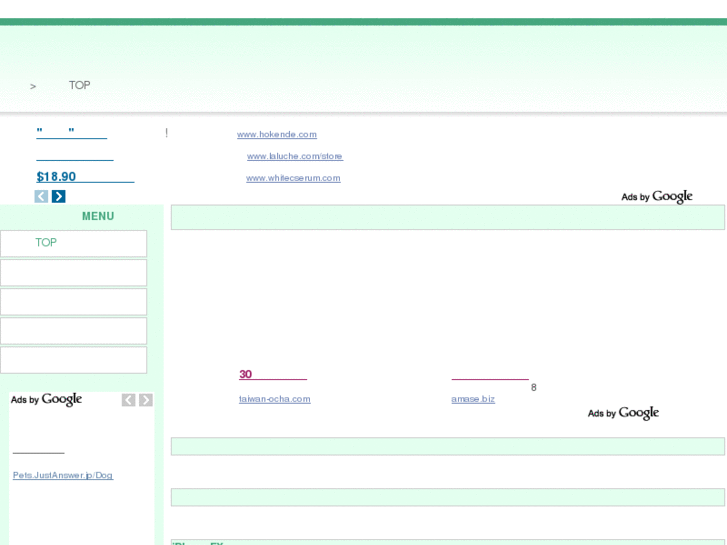Image resolution: width=727 pixels, height=545 pixels.
Task: Open the TOP item in left menu
Action: point(46,243)
